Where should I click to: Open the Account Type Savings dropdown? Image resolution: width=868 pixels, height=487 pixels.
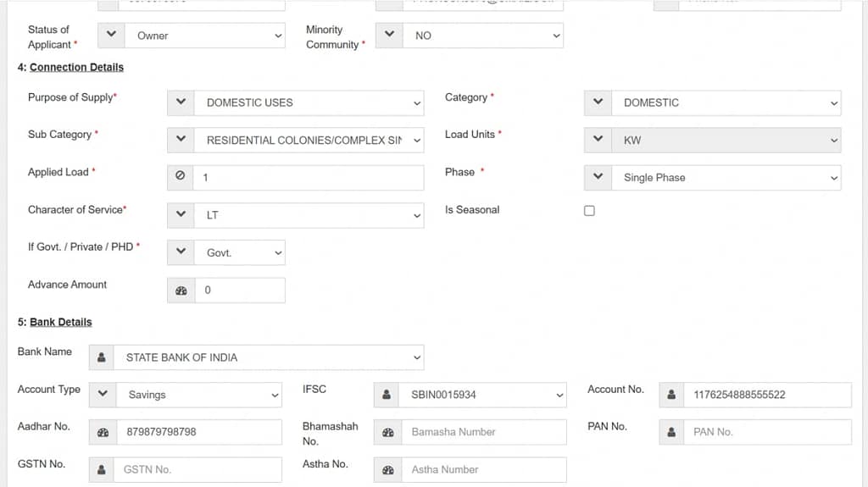(198, 395)
